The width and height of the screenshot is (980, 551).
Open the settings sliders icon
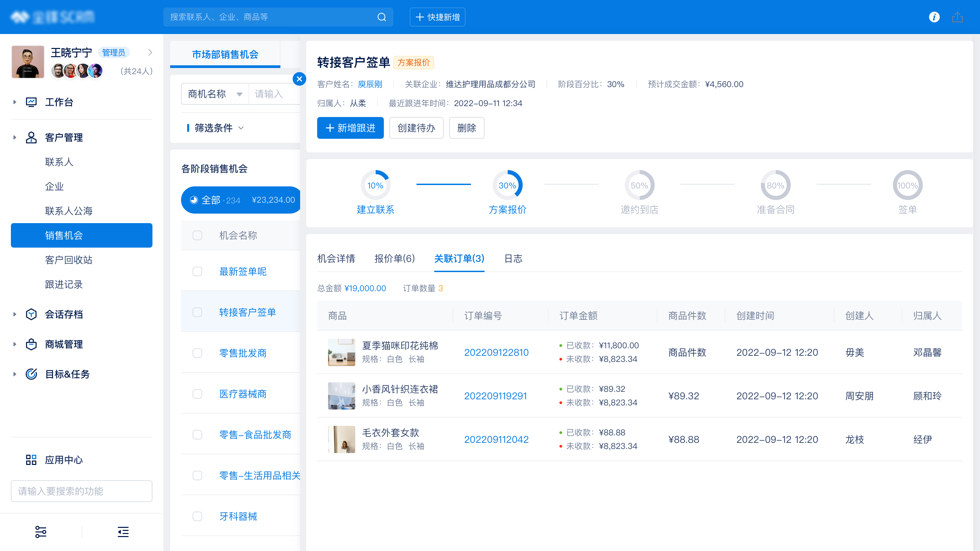pyautogui.click(x=41, y=532)
